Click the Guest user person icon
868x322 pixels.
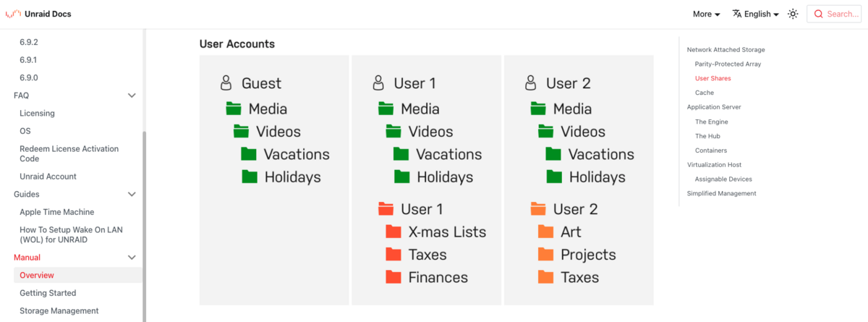(x=226, y=83)
